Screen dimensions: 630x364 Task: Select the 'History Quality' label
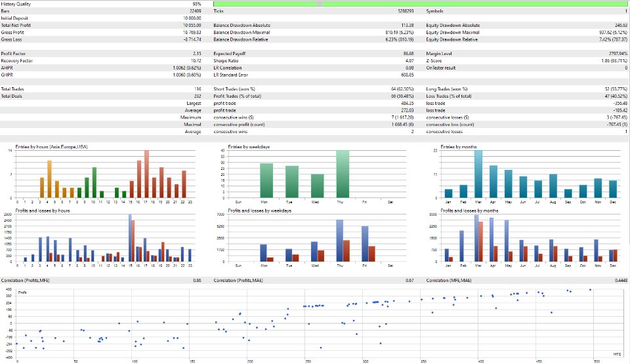point(16,4)
